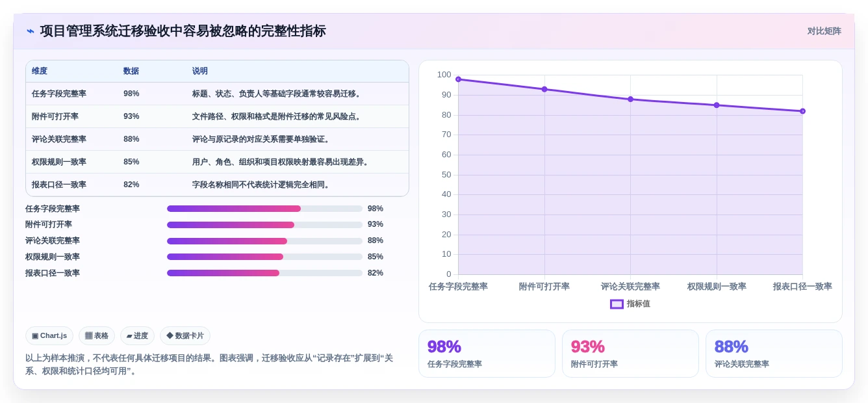
Task: Click the 评论关联完整率 progress bar
Action: pos(264,241)
